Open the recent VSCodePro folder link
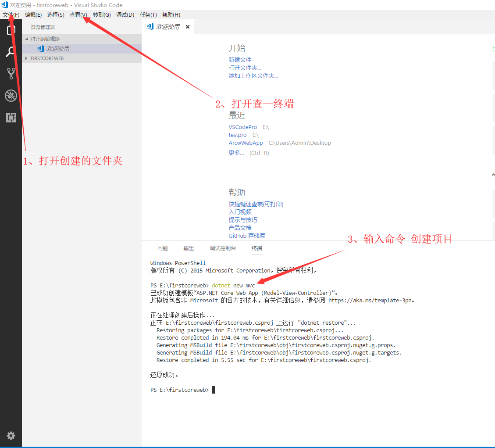The image size is (495, 448). coord(242,127)
